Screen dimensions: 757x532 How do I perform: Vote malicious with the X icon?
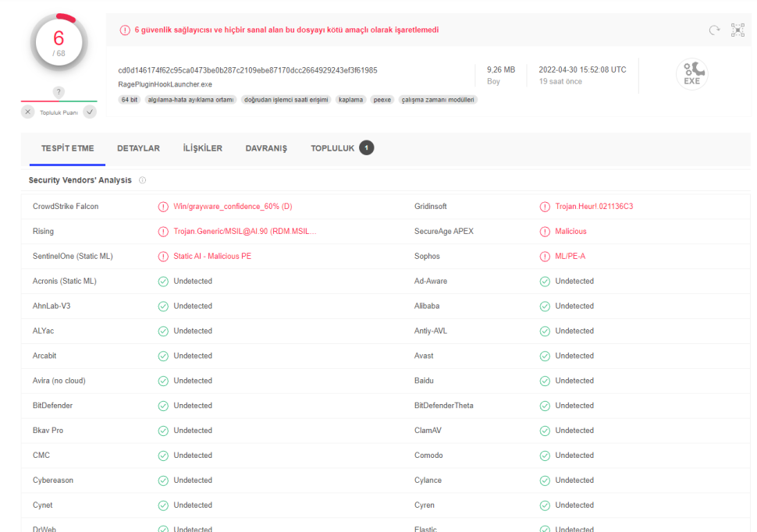28,112
